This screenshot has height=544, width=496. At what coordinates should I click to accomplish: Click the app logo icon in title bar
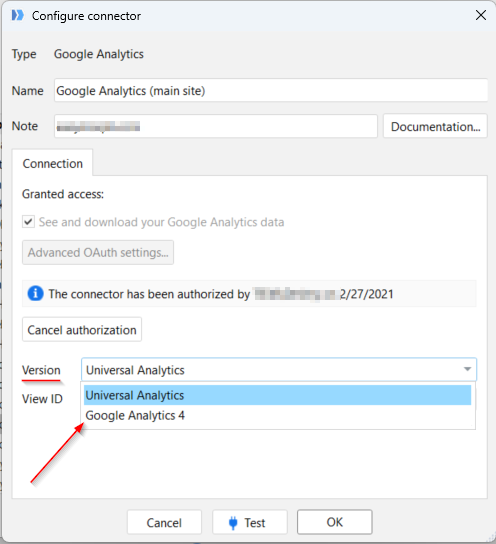[x=17, y=15]
